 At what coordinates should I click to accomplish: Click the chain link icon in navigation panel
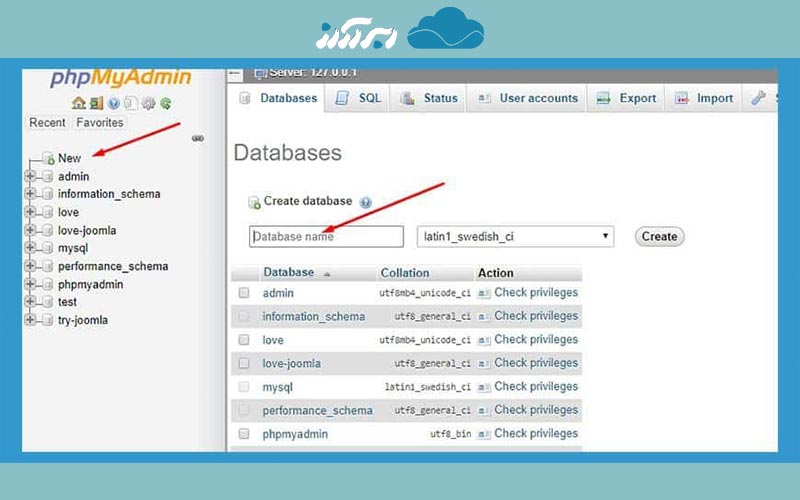[197, 138]
